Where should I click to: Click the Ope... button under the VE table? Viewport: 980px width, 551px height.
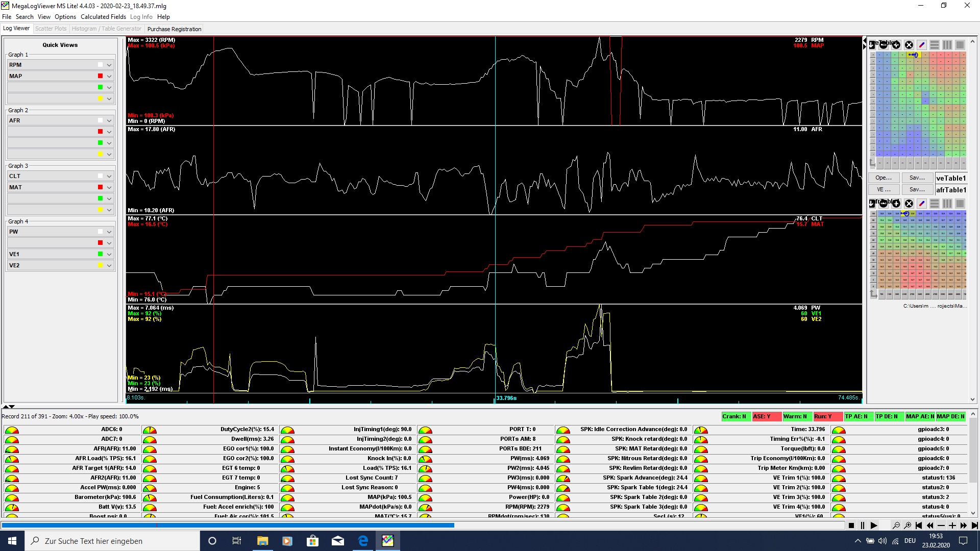(884, 178)
